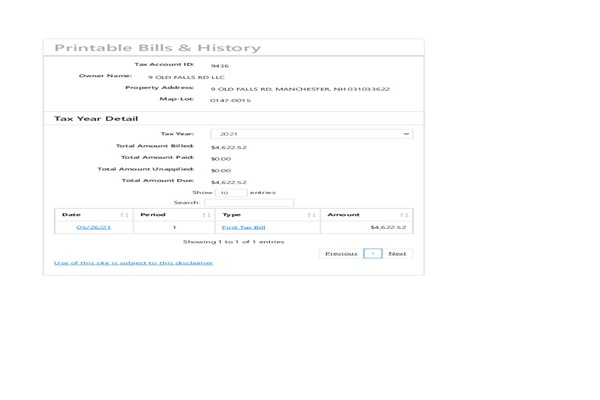This screenshot has width=600, height=400.
Task: Click sort arrows icon in Period column
Action: coord(205,215)
